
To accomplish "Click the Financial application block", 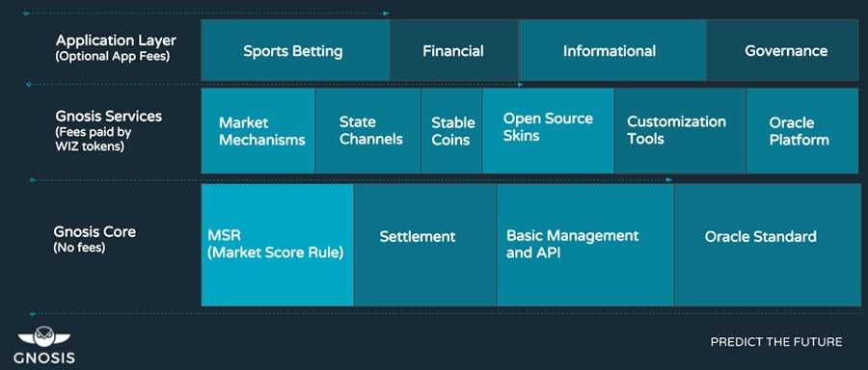I will (454, 50).
